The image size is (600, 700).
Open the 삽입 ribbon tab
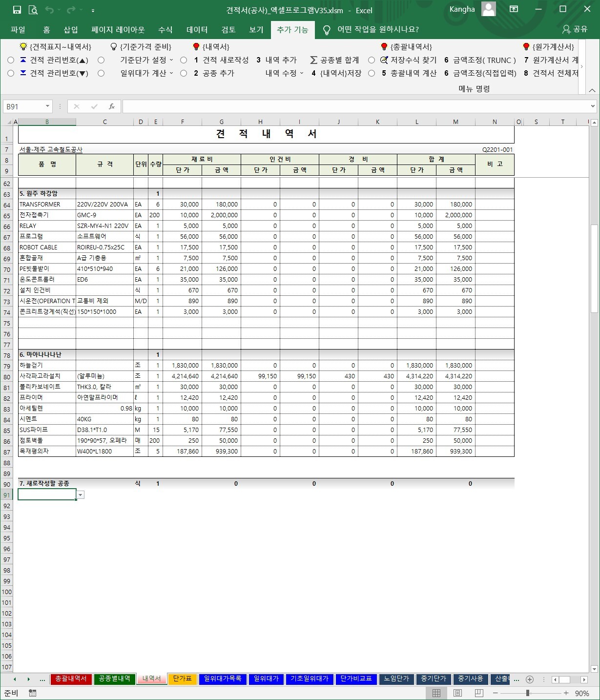[x=71, y=30]
